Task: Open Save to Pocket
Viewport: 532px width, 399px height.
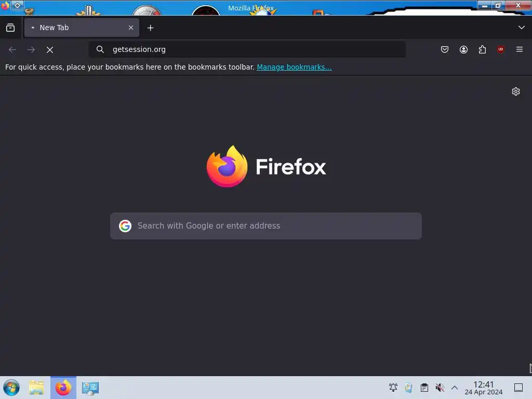Action: (445, 49)
